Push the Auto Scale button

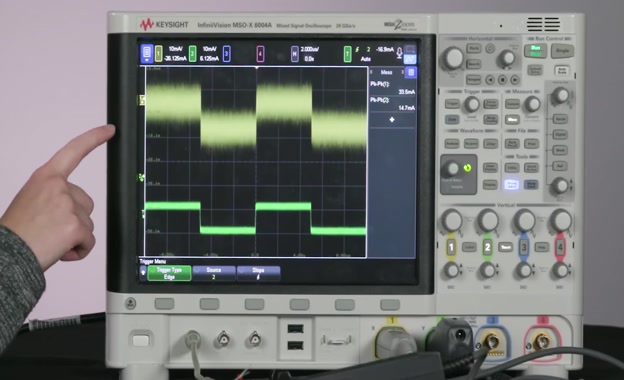562,70
